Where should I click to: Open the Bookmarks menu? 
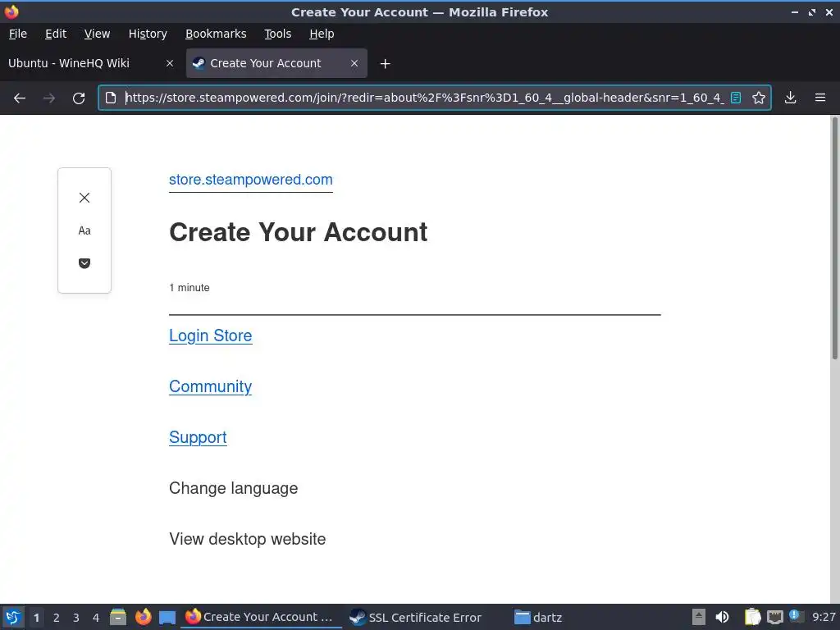pyautogui.click(x=216, y=34)
